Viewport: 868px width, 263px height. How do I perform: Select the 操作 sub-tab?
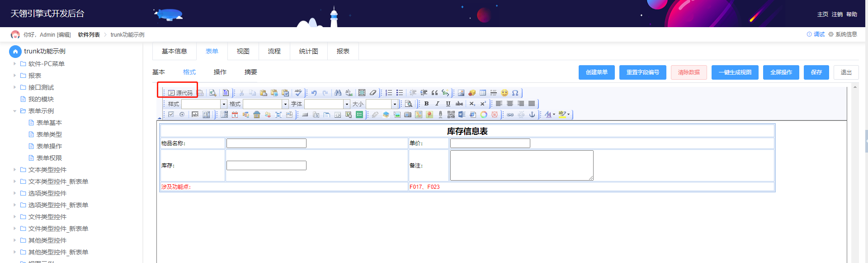pyautogui.click(x=220, y=72)
